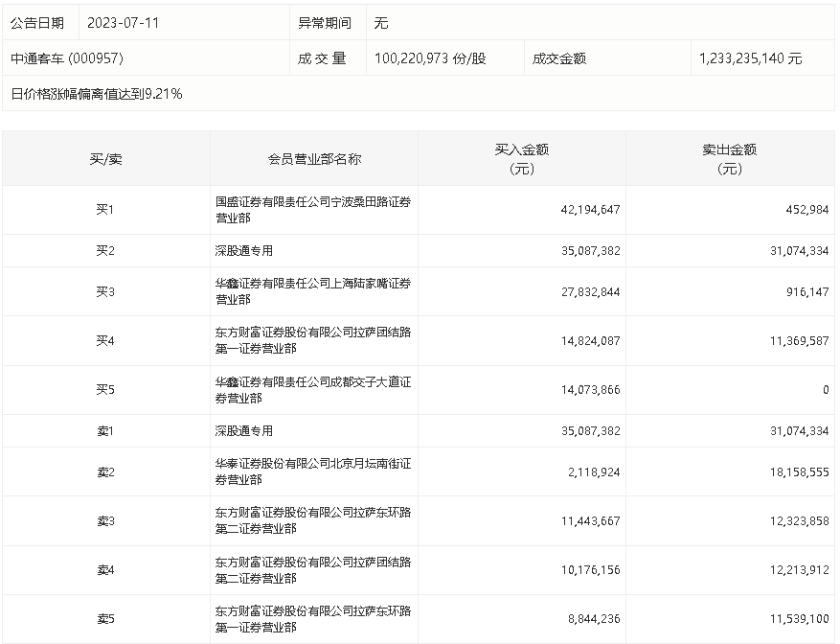
Task: Click the 成交金额 label
Action: [x=558, y=58]
